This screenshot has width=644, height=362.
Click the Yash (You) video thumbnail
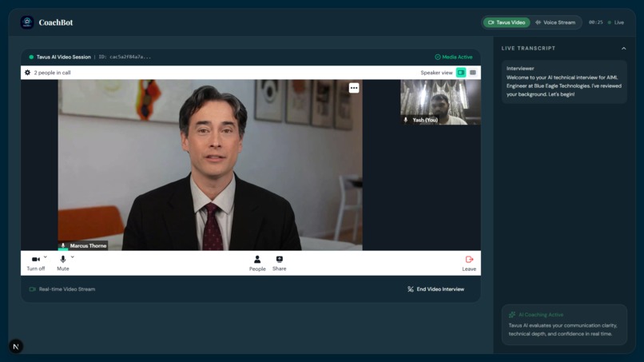(440, 102)
